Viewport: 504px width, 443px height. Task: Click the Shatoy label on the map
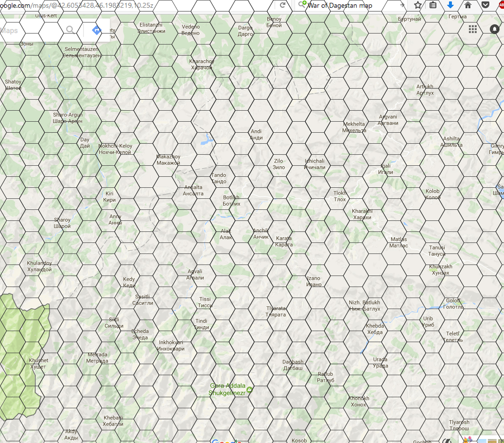(x=13, y=85)
